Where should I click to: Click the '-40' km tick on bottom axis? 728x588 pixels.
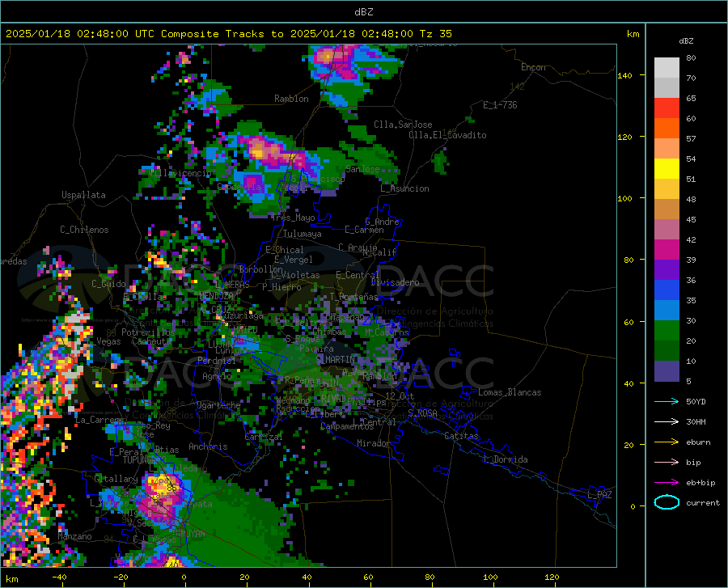[59, 577]
